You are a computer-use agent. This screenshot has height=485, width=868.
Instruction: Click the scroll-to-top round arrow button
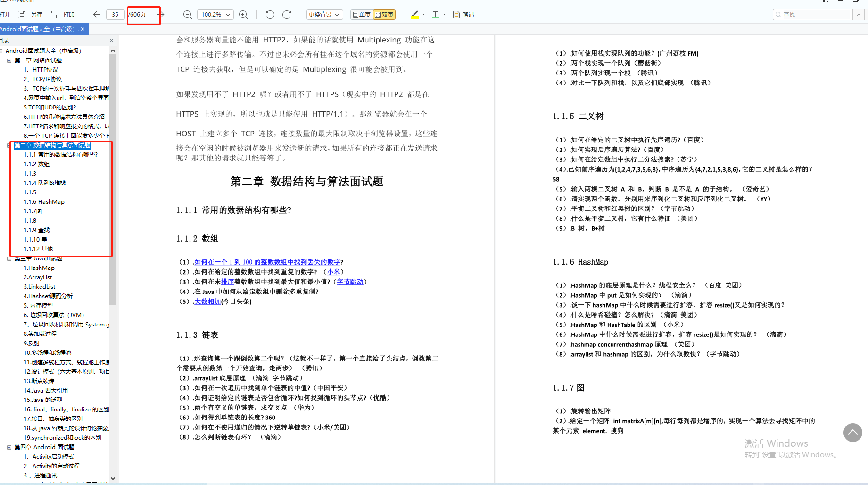(852, 432)
